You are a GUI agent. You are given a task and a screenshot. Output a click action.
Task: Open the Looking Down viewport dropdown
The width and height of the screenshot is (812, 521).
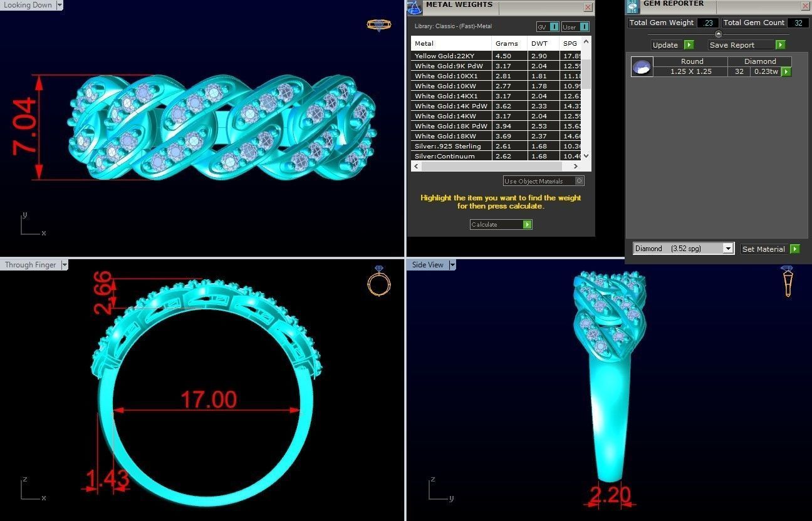tap(60, 5)
